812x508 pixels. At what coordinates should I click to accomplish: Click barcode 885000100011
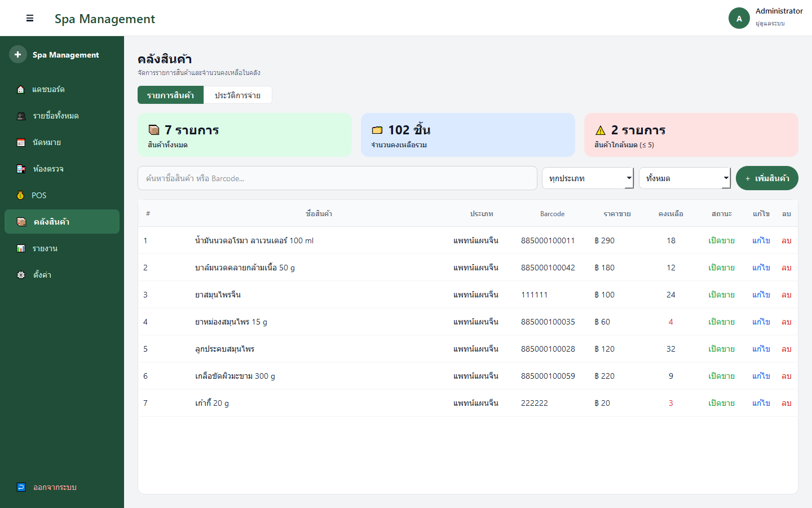pyautogui.click(x=548, y=240)
